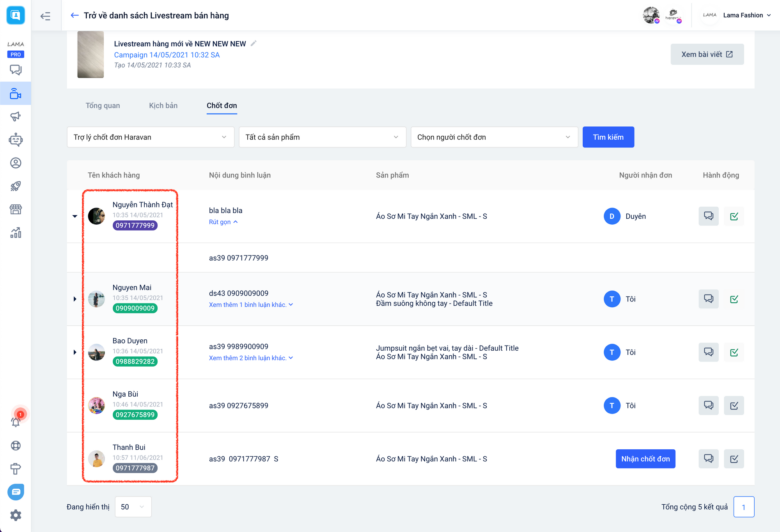Open the rocket icon in sidebar

click(16, 186)
